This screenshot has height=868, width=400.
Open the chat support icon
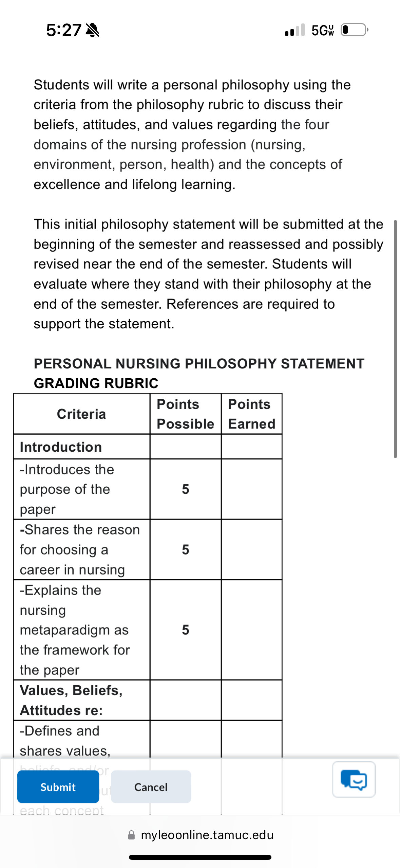tap(354, 779)
